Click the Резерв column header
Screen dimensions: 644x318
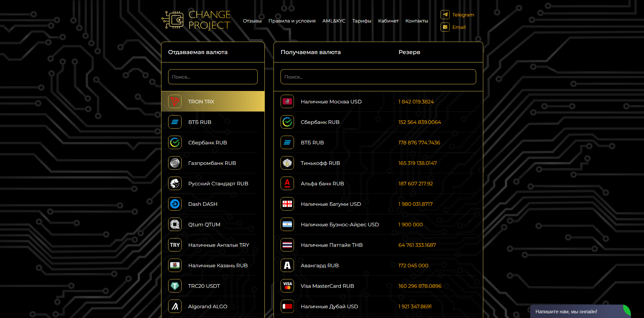pyautogui.click(x=409, y=52)
